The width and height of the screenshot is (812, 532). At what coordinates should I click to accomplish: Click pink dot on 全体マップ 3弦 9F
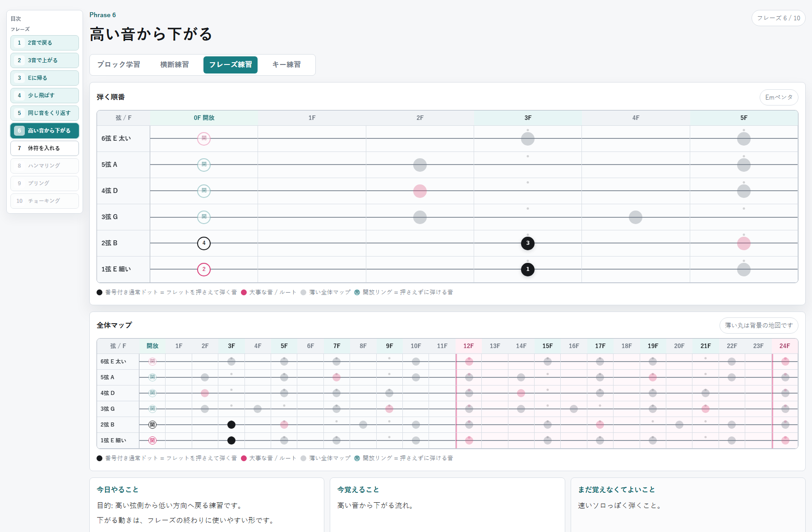coord(389,409)
